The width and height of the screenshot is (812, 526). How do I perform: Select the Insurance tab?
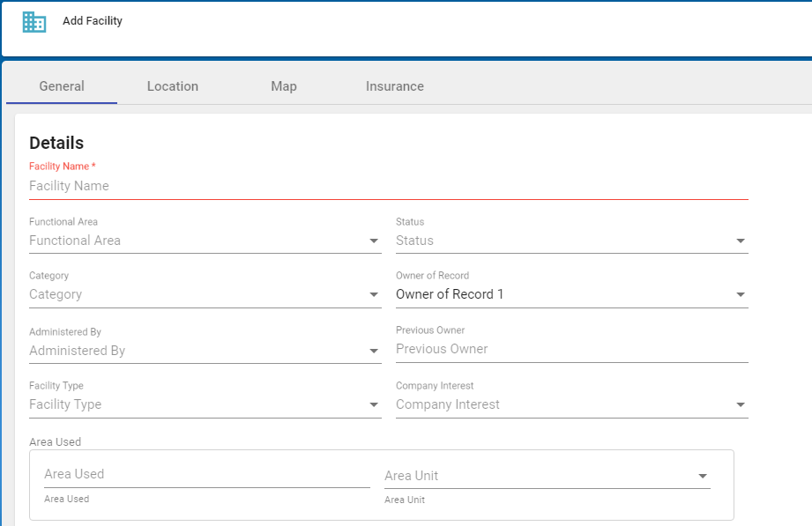pyautogui.click(x=395, y=86)
